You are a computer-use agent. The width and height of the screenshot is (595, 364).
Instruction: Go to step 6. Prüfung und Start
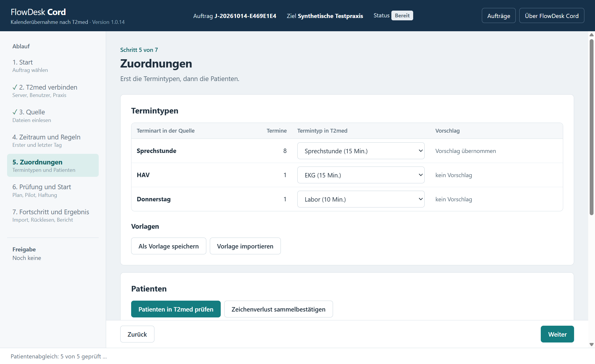click(x=53, y=190)
